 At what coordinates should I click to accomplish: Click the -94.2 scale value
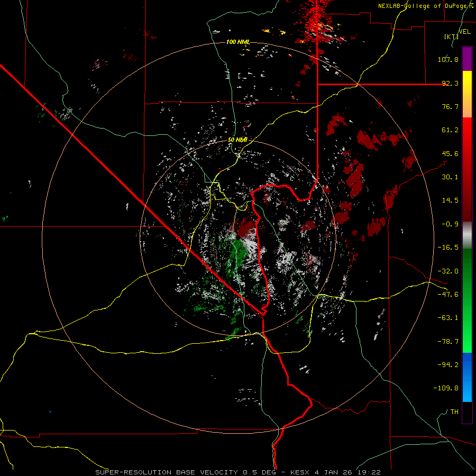(x=448, y=364)
